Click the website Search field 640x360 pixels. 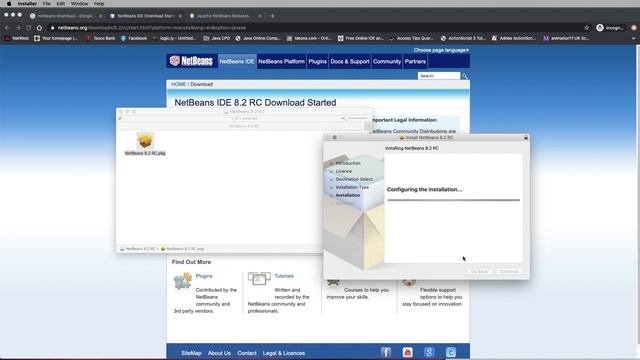point(439,76)
